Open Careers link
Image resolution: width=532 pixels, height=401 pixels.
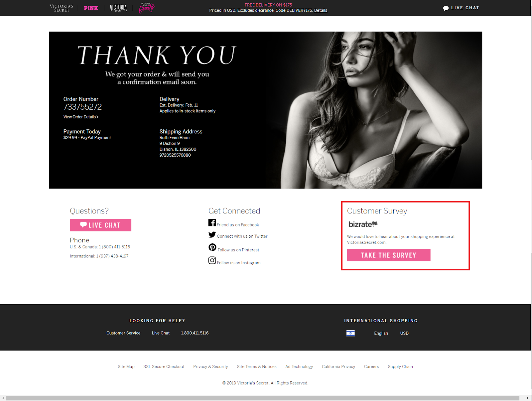371,366
